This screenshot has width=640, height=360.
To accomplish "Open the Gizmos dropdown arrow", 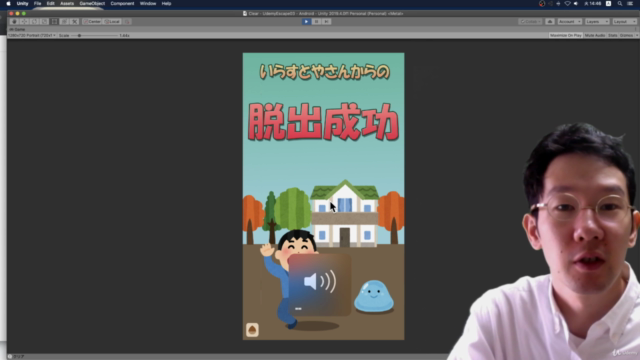I will point(636,36).
